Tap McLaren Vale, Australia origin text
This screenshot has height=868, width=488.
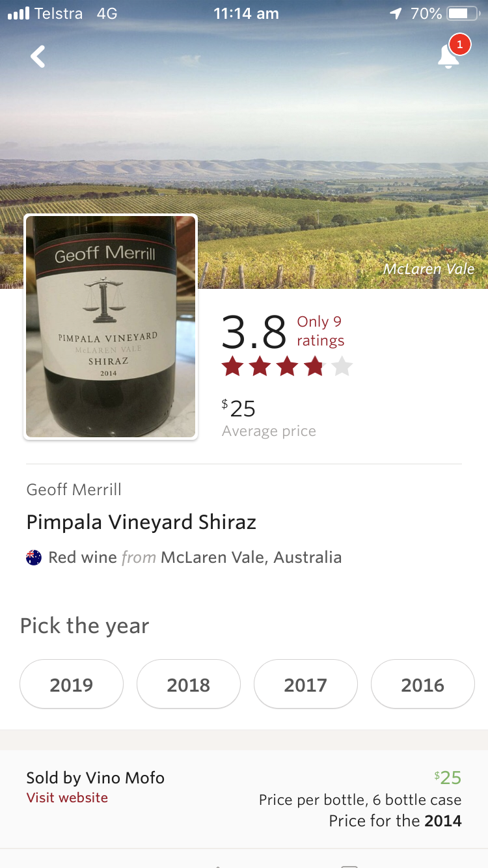tap(251, 558)
